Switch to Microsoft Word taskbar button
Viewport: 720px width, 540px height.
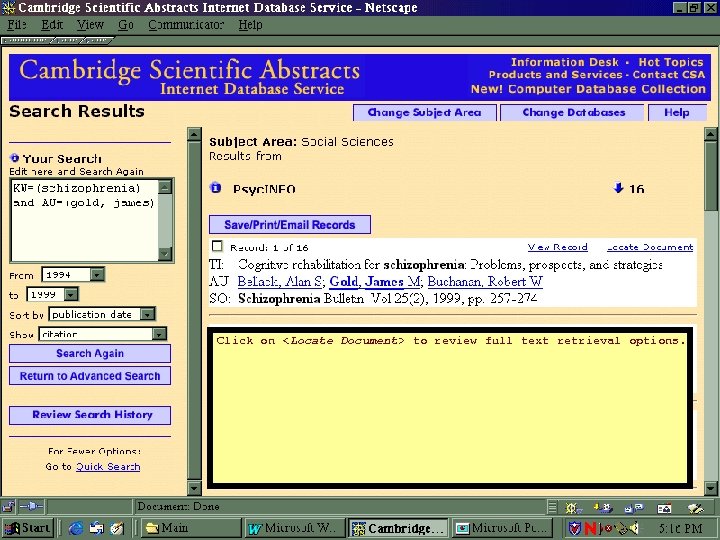(294, 528)
